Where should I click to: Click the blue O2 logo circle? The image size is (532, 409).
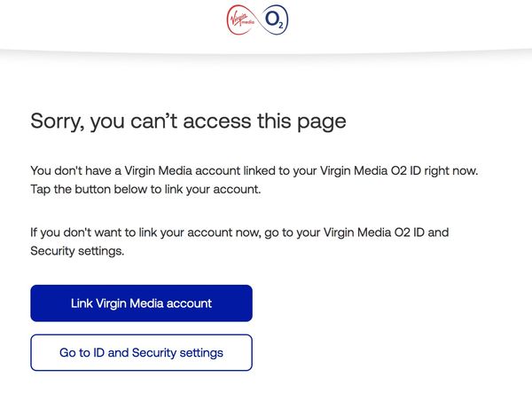click(274, 20)
